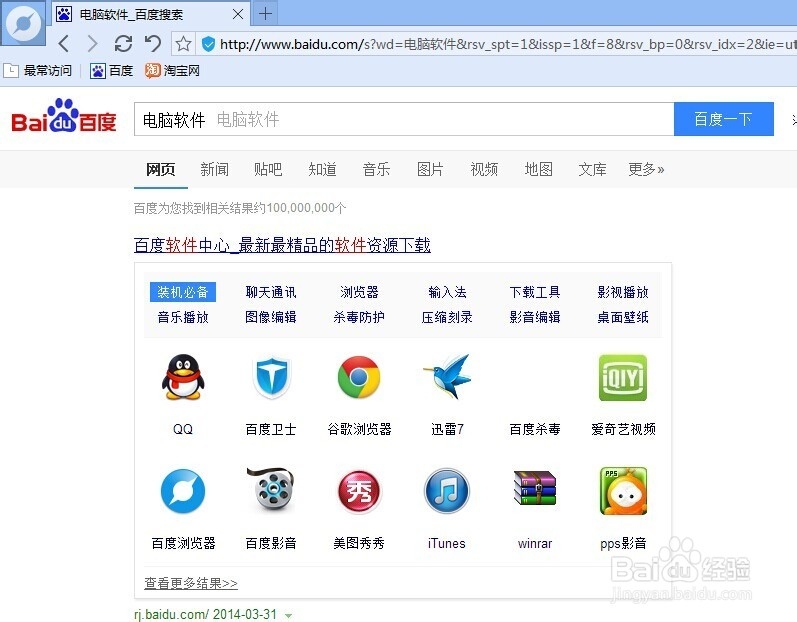
Task: Select the 图像编辑 software category
Action: click(x=271, y=317)
